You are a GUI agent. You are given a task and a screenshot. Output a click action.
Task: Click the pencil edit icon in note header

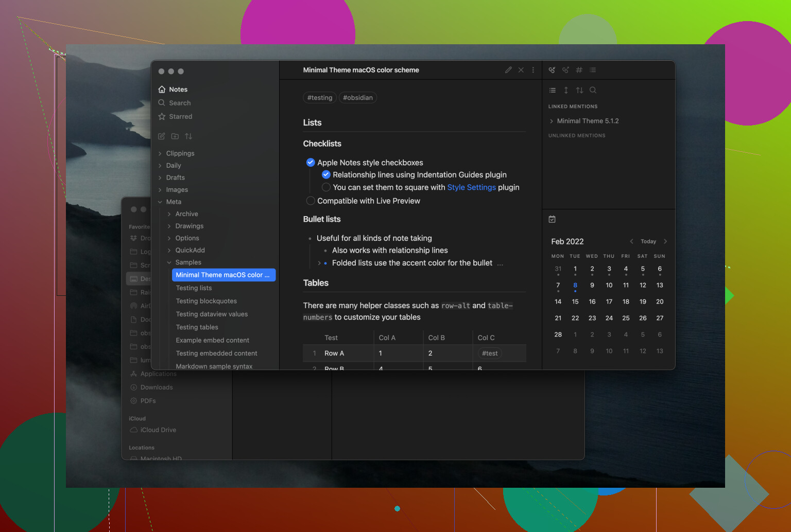coord(508,70)
